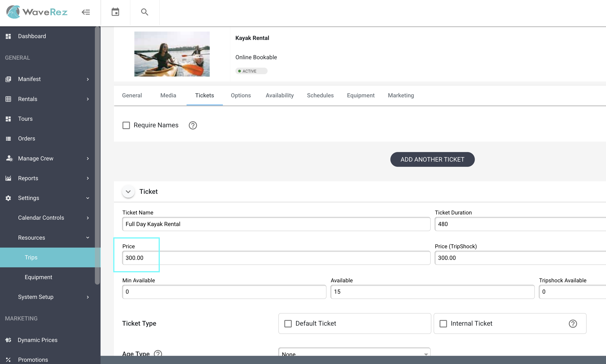The image size is (606, 364).
Task: Click the Orders list icon
Action: (x=8, y=139)
